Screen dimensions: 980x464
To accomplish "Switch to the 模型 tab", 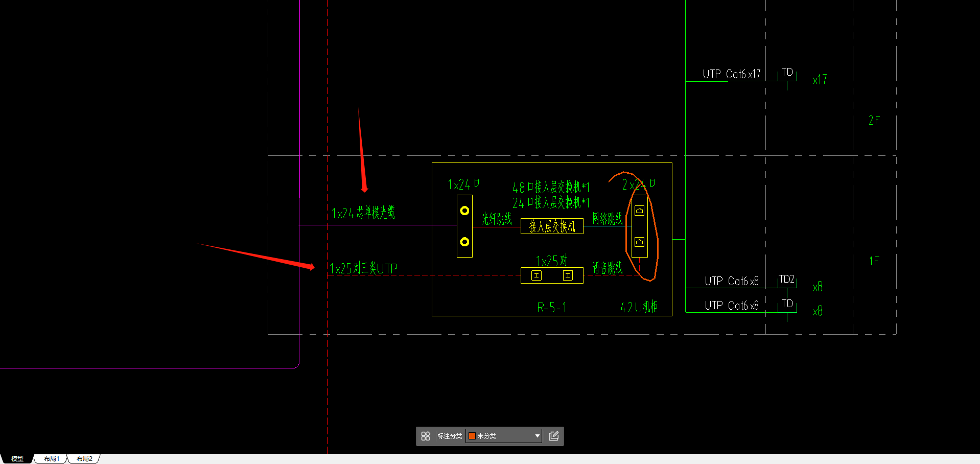I will point(17,459).
